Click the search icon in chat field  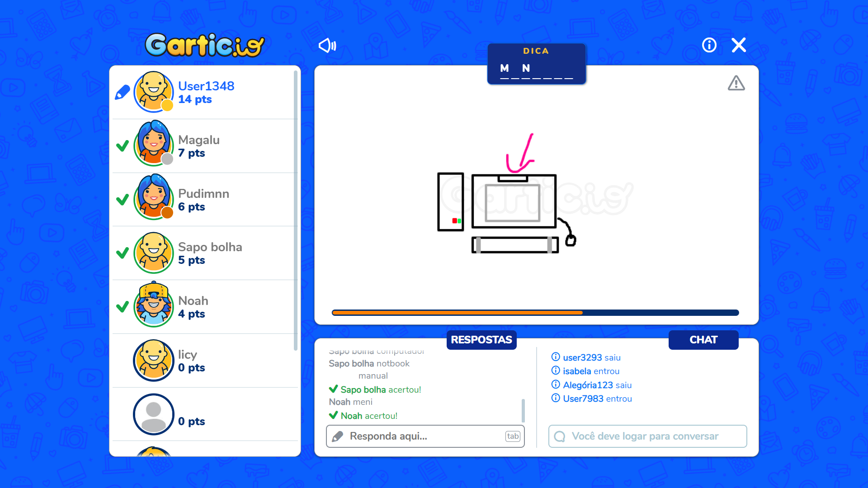pyautogui.click(x=560, y=436)
